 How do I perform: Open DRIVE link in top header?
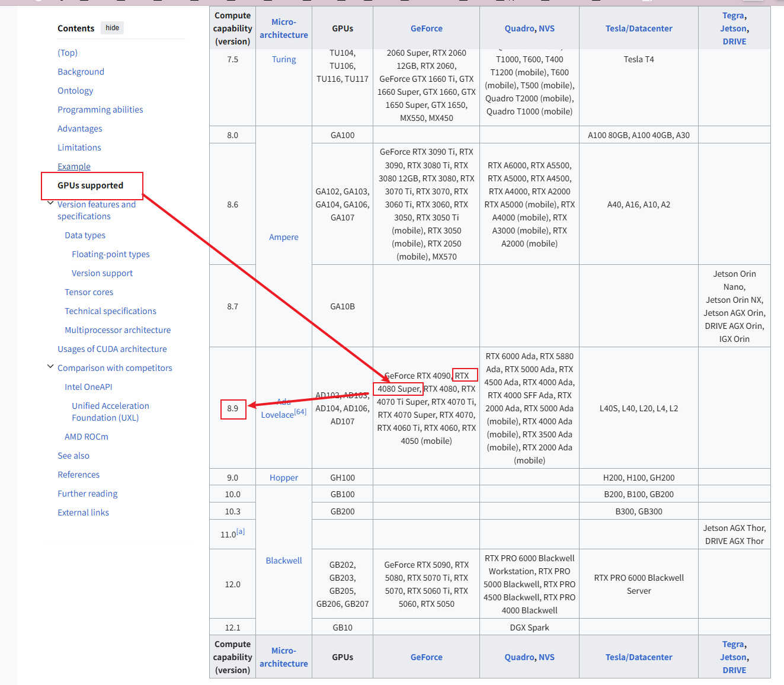[734, 41]
